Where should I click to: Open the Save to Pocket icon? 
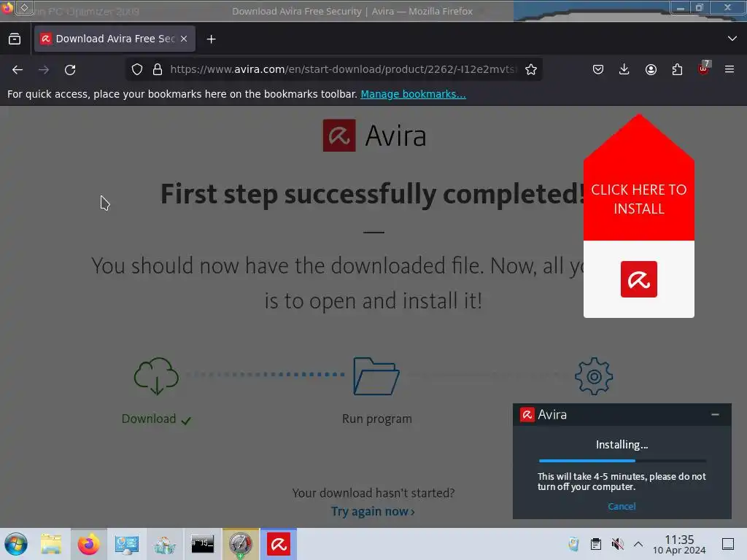tap(598, 69)
